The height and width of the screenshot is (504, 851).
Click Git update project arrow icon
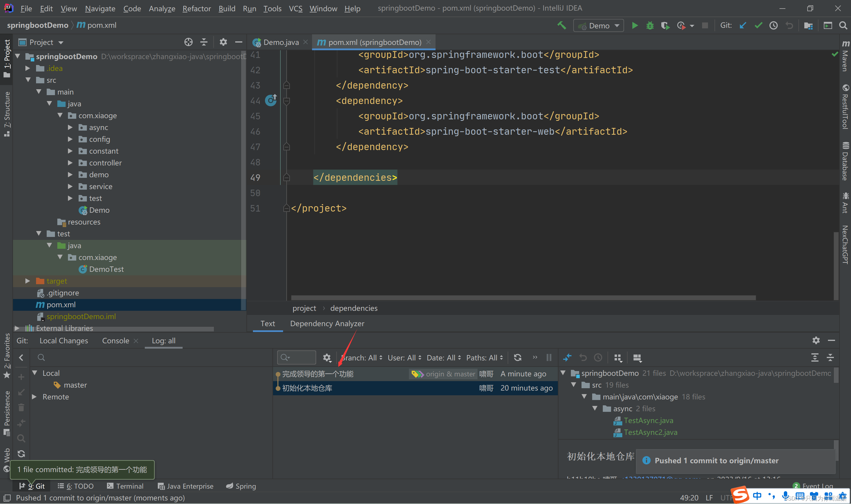point(743,25)
